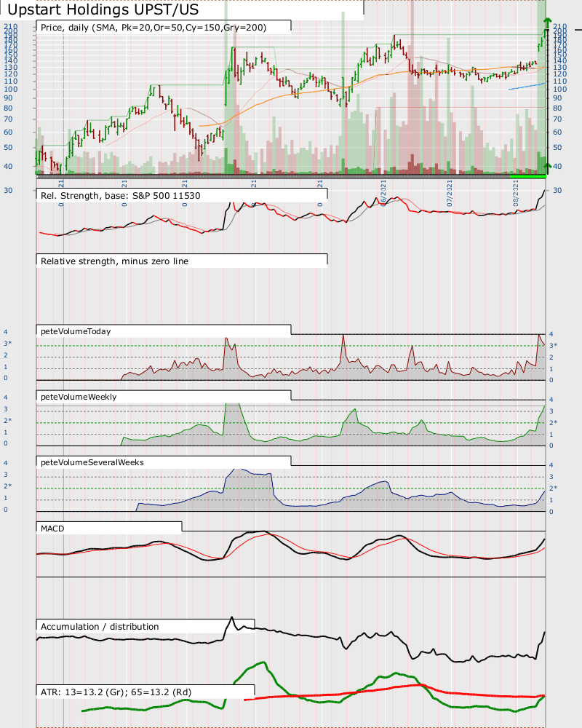Click the 80 value on right price axis

(x=557, y=108)
